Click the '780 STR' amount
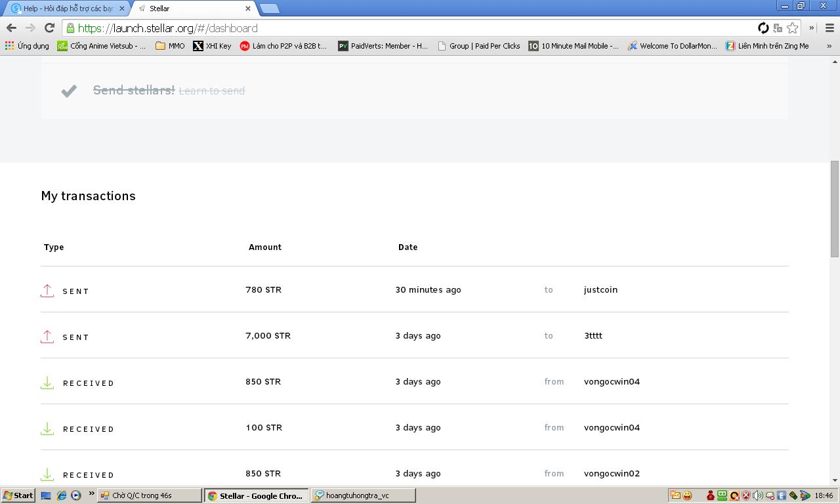Viewport: 840px width, 504px height. [x=263, y=289]
